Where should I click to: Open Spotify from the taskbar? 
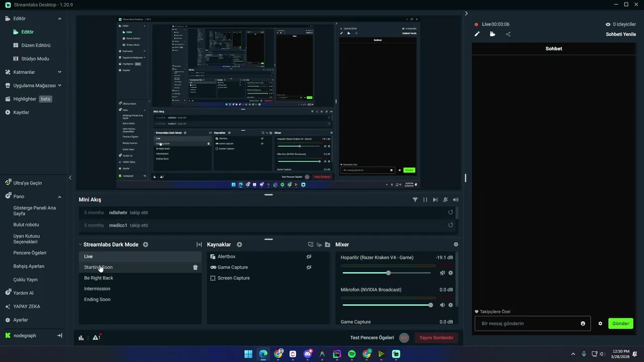(x=352, y=354)
